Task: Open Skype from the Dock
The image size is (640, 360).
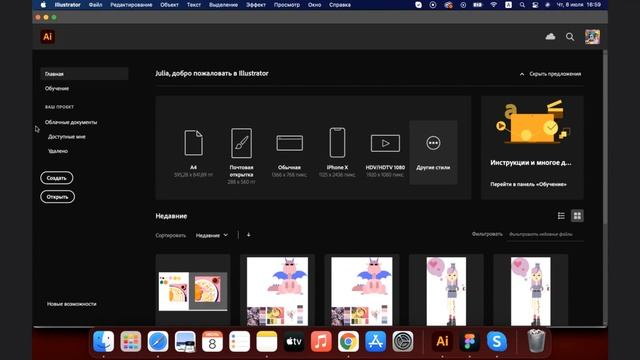Action: click(497, 341)
